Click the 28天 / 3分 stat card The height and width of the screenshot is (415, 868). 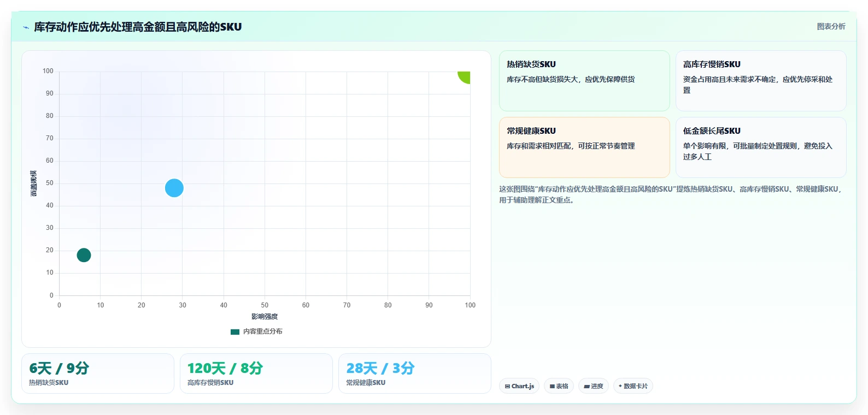[x=415, y=373]
